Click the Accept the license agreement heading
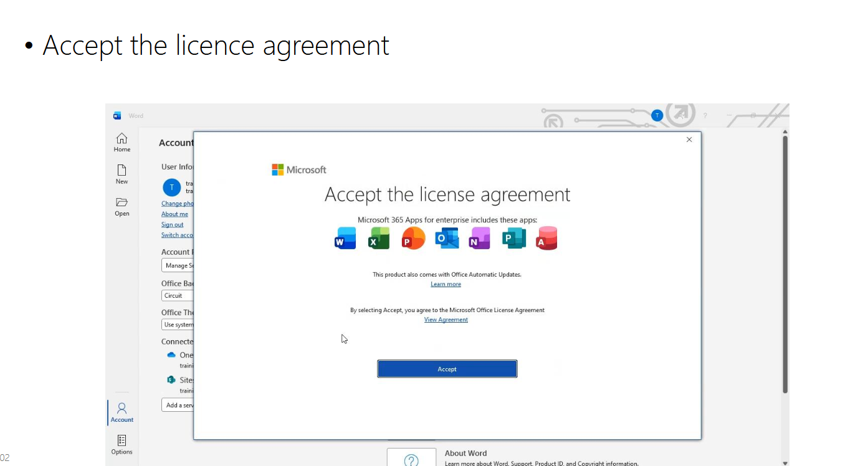This screenshot has height=466, width=868. pos(447,195)
